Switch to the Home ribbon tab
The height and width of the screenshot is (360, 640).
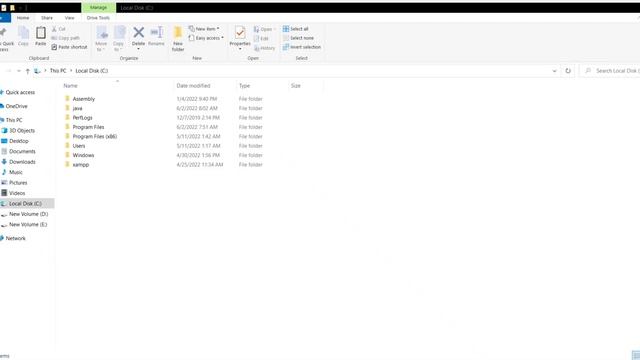23,18
